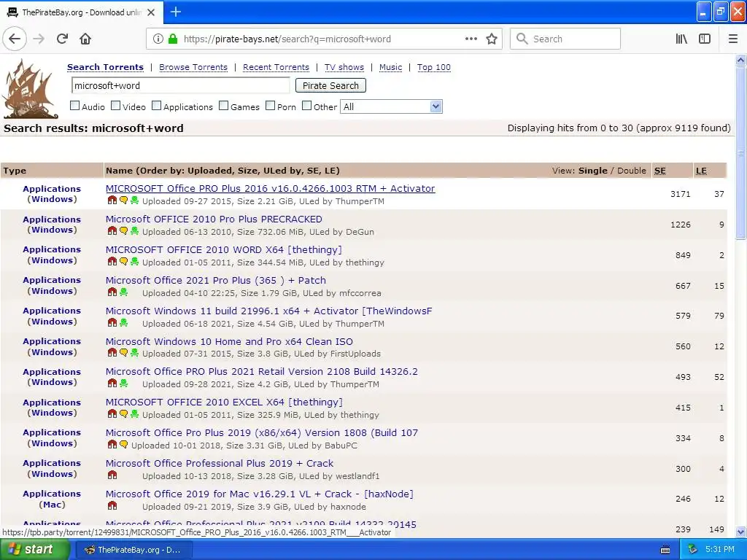Open a new tab with plus button
Viewport: 747px width, 560px height.
pos(176,12)
